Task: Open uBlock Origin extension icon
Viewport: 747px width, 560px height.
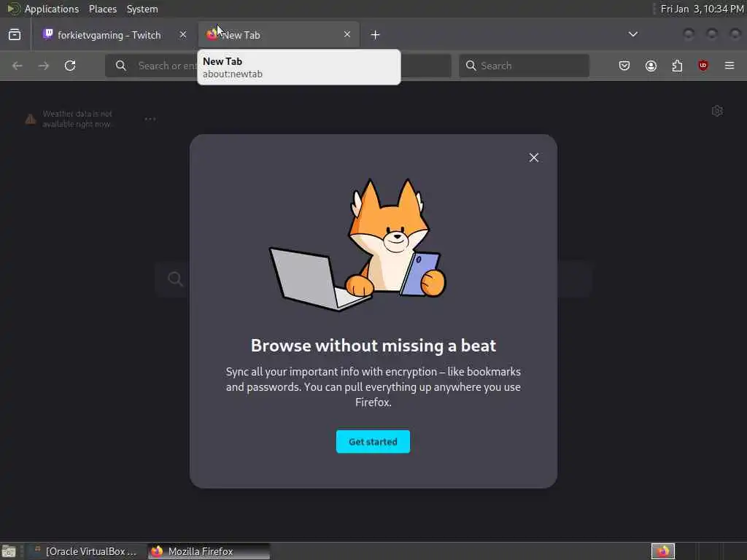Action: click(x=703, y=65)
